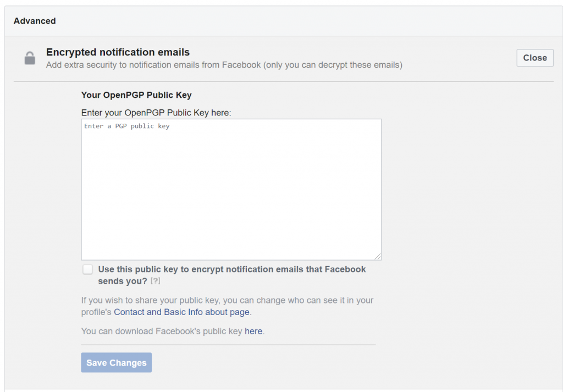Click the Save Changes button
This screenshot has width=563, height=392.
click(117, 362)
